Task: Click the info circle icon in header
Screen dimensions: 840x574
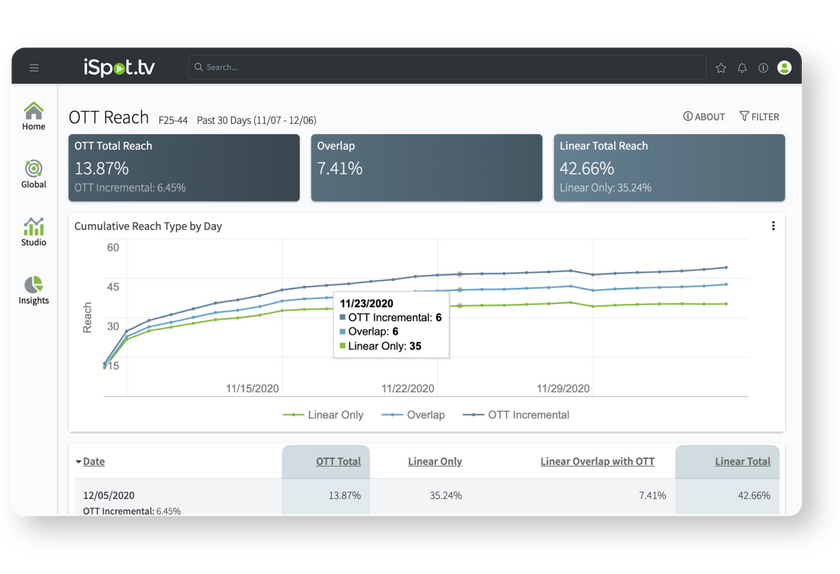Action: click(763, 68)
